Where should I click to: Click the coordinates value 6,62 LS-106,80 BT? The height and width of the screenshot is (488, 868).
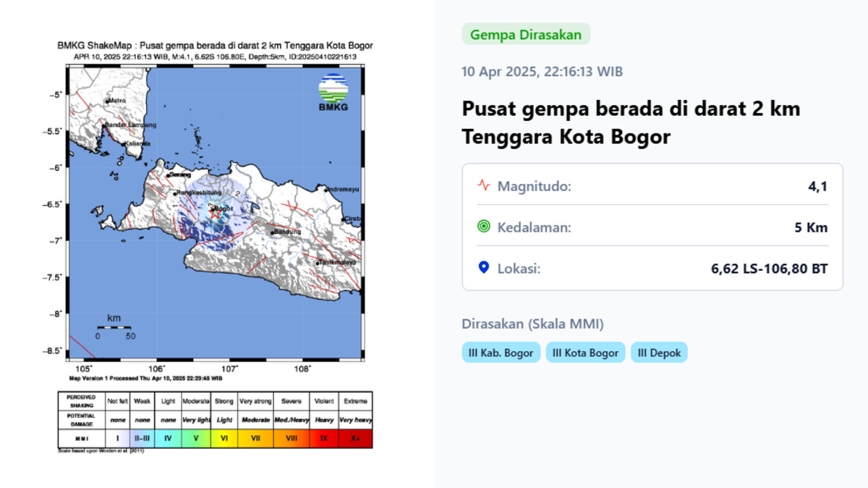tap(769, 269)
